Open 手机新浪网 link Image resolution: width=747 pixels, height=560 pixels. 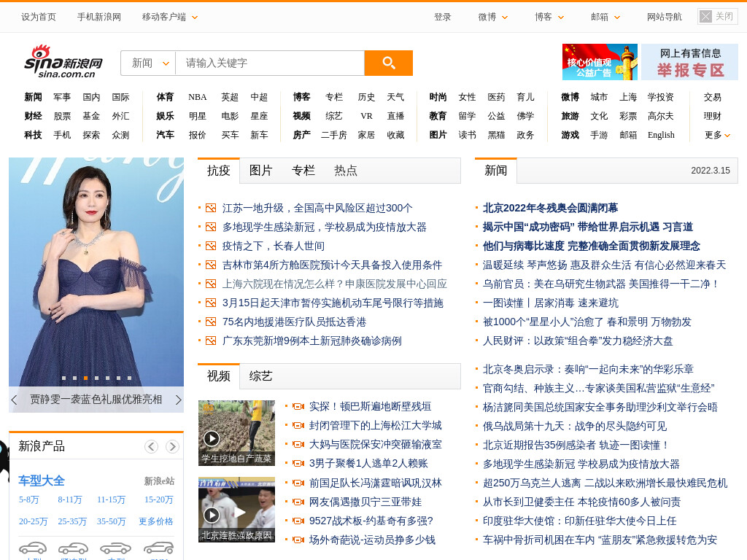click(99, 17)
